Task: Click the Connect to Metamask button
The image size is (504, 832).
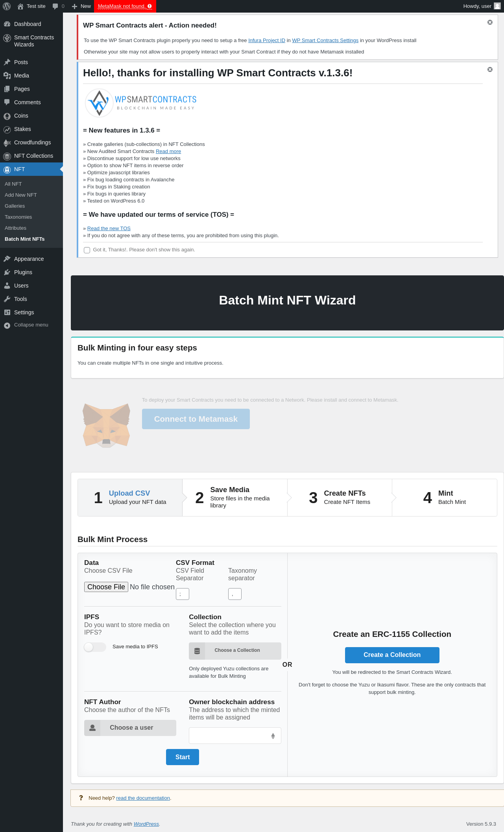Action: pos(196,419)
